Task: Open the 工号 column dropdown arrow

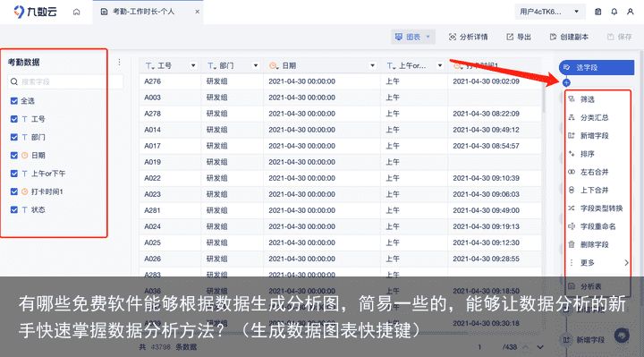Action: tap(193, 65)
